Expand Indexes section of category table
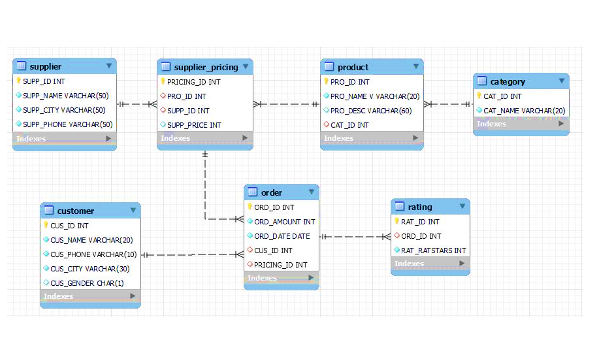The width and height of the screenshot is (590, 364). pyautogui.click(x=561, y=124)
